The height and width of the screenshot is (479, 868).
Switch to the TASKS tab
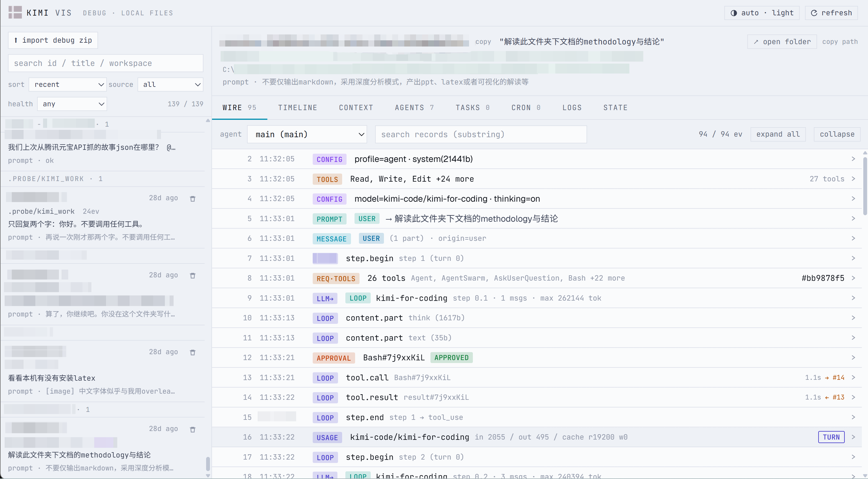click(472, 107)
